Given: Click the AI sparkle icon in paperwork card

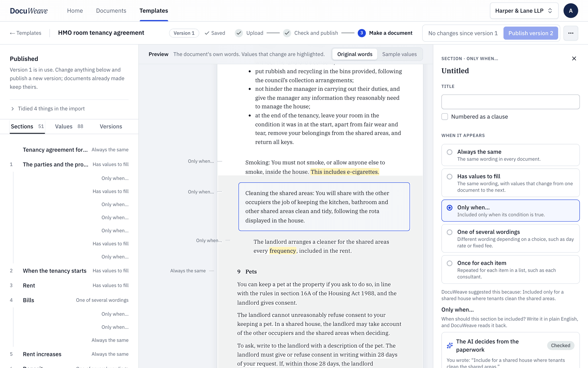Looking at the screenshot, I should (450, 345).
